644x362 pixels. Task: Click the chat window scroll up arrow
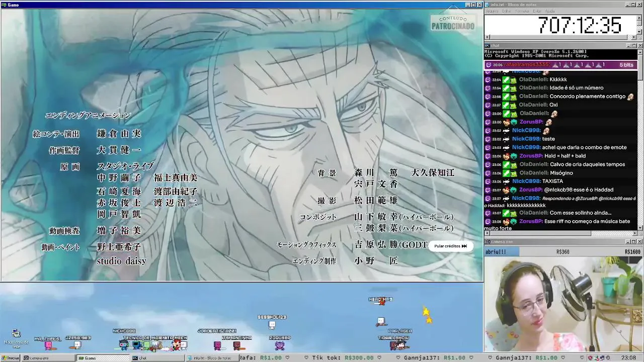point(640,52)
